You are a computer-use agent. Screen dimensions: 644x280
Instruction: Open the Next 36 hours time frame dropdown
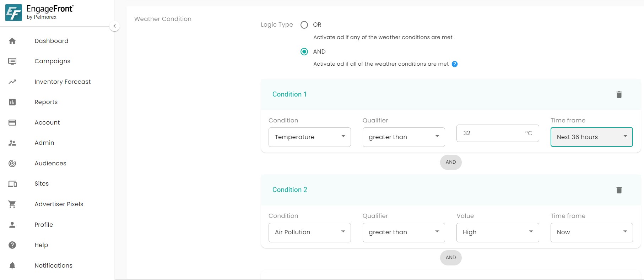pos(591,137)
